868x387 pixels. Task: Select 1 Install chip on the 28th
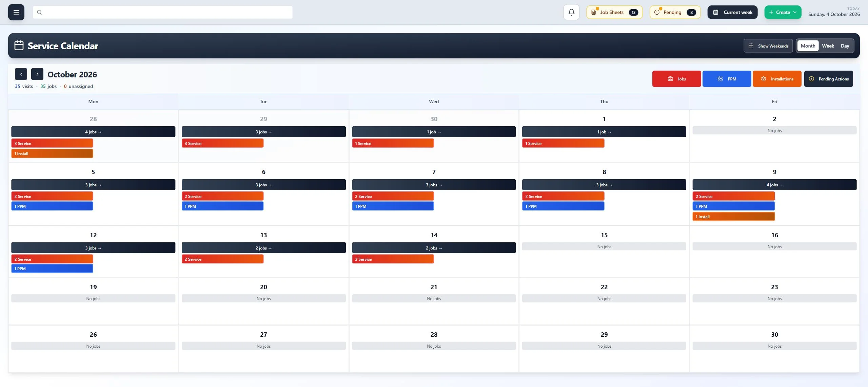(x=52, y=153)
